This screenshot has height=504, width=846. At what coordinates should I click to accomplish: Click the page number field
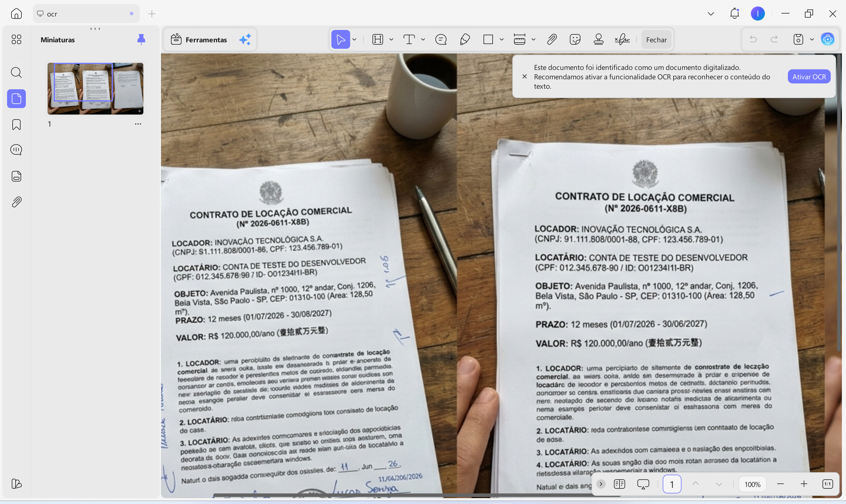(x=672, y=484)
